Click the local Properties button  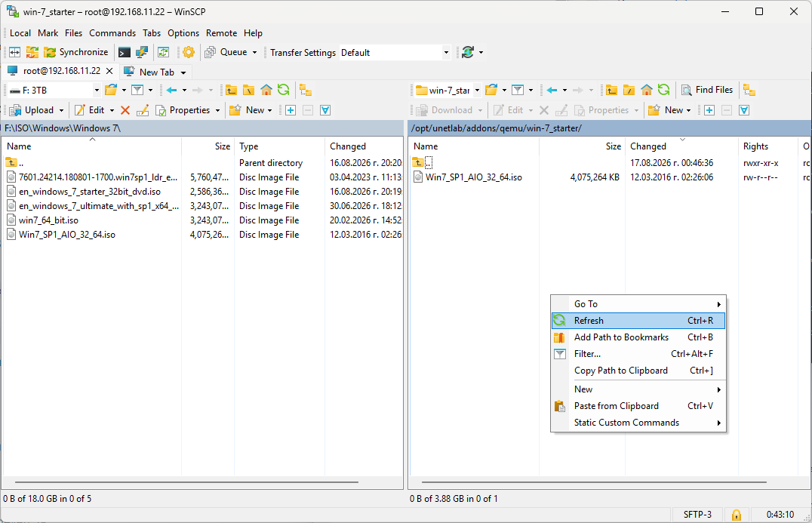coord(183,110)
